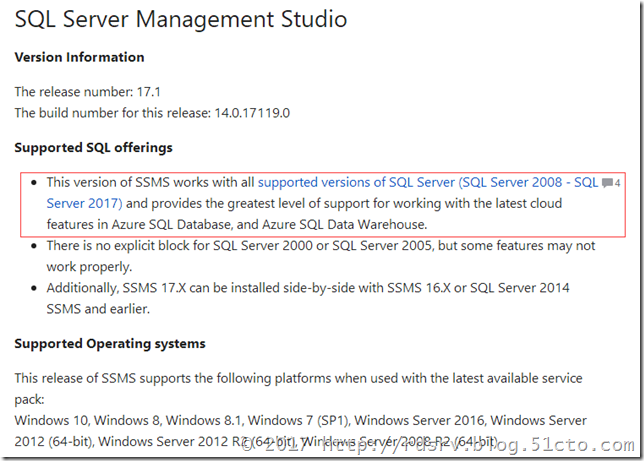Screen dimensions: 644x461
Task: Click the comment bubble icon showing 4
Action: point(611,182)
